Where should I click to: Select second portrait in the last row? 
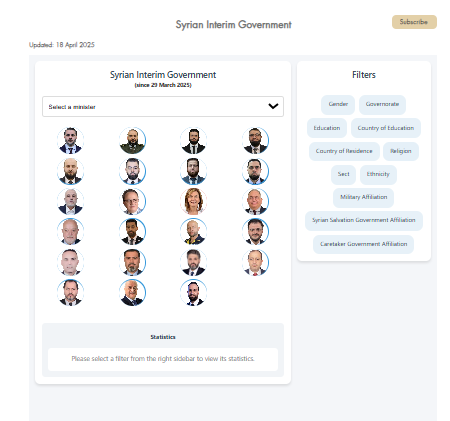tap(132, 293)
